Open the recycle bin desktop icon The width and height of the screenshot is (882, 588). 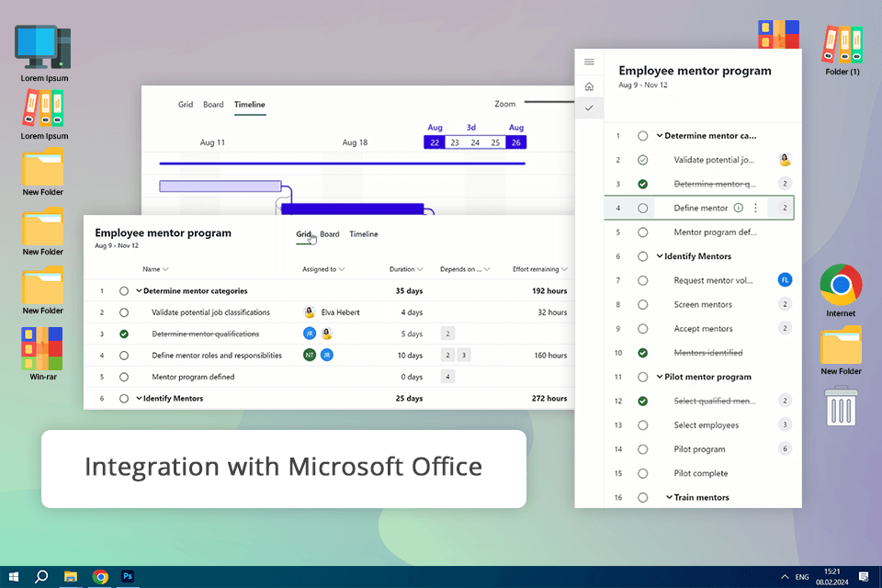point(841,406)
